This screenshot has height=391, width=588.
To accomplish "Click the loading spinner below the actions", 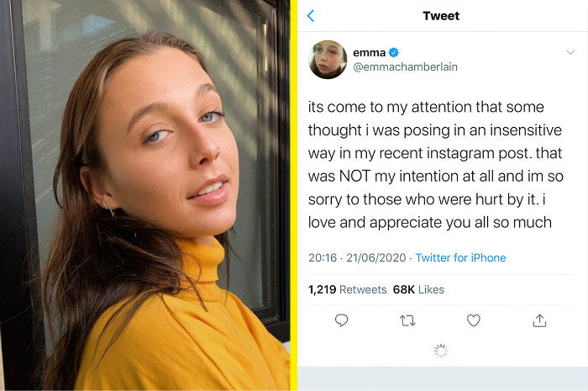I will point(441,351).
